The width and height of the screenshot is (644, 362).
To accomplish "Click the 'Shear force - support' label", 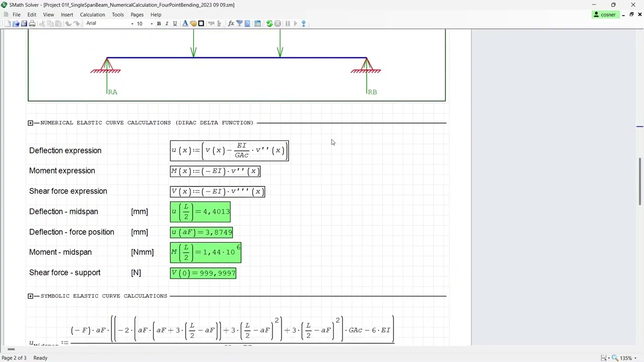I will click(x=65, y=273).
